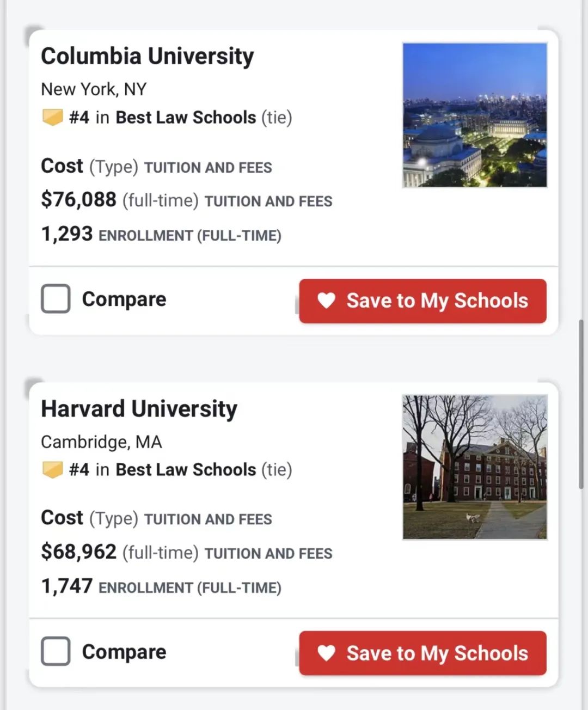Click Columbia's $76,088 tuition figure
This screenshot has width=588, height=710.
(79, 200)
